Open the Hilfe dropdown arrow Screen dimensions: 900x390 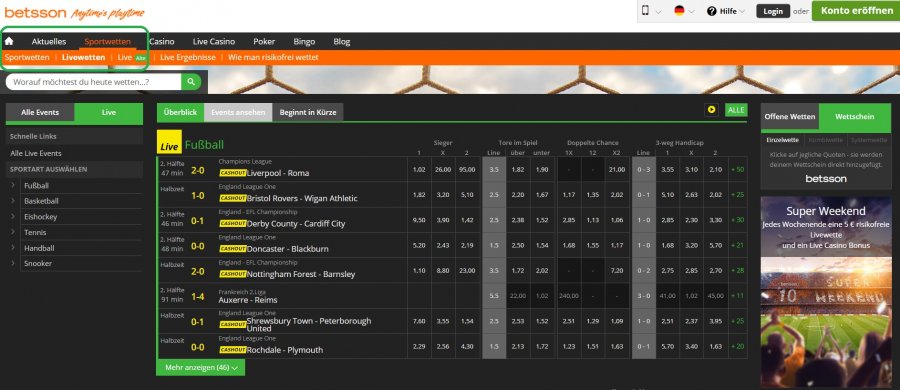click(742, 11)
